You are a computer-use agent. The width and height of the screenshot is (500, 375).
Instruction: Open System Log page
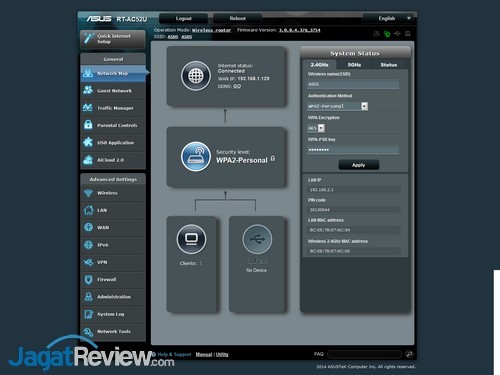[113, 314]
